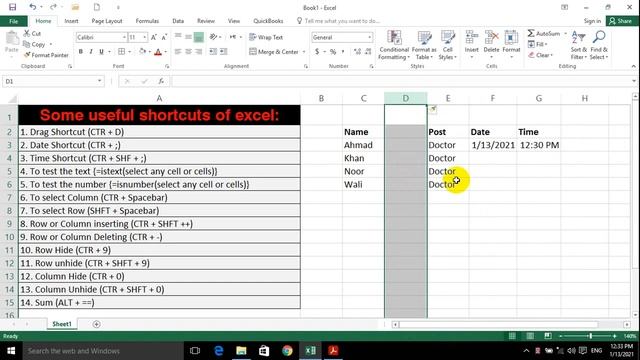Open File Explorer from the taskbar
The height and width of the screenshot is (360, 640).
tap(241, 351)
